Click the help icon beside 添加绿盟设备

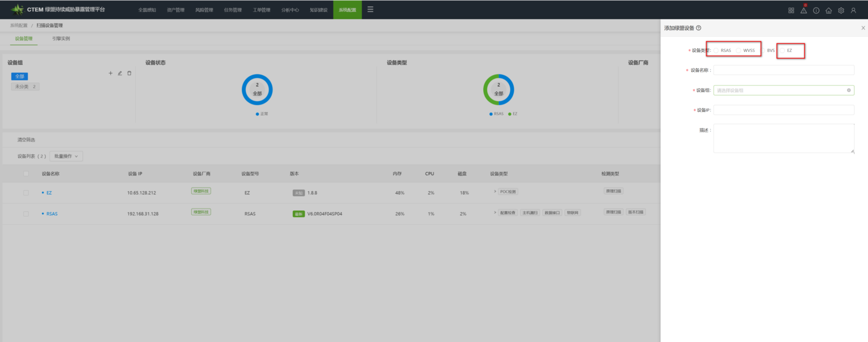pyautogui.click(x=699, y=28)
